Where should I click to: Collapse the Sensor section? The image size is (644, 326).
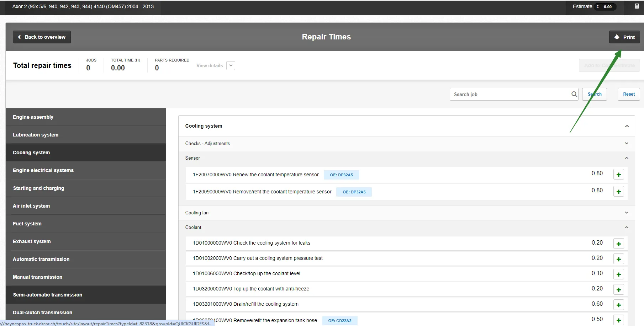pyautogui.click(x=406, y=158)
